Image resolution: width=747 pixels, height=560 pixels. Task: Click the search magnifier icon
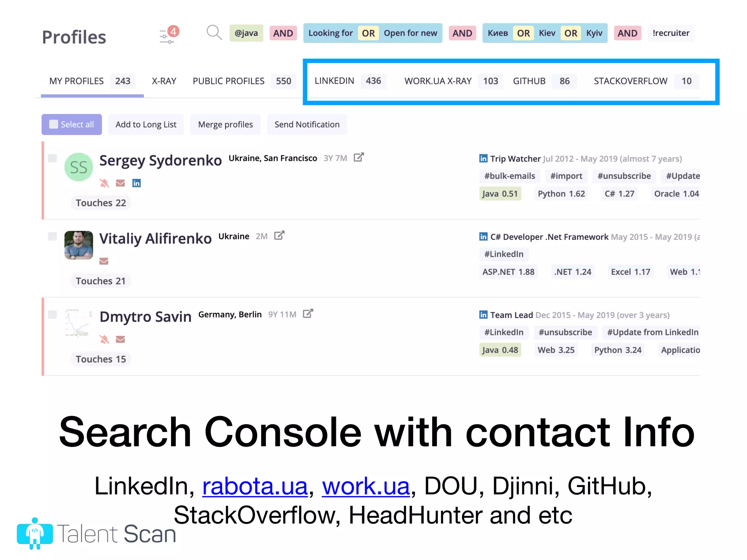[x=214, y=33]
